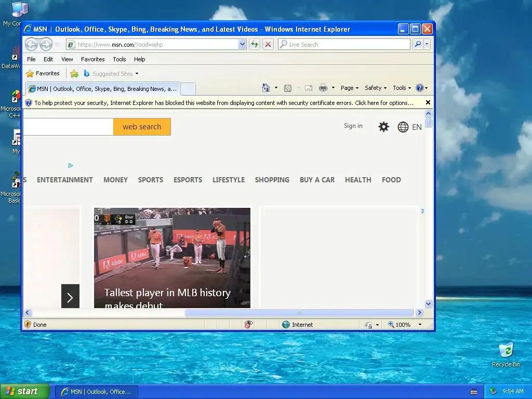Open the Page dropdown menu
532x399 pixels.
pos(350,88)
